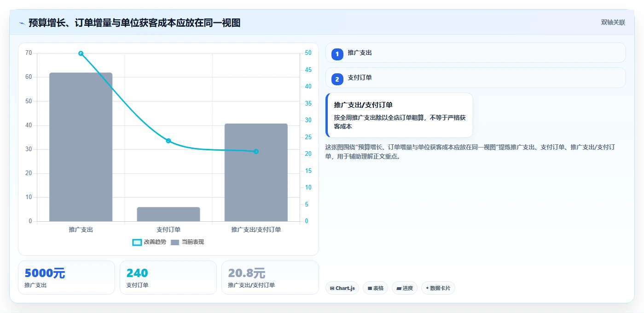644x313 pixels.
Task: Click the table icon in 表格 tag
Action: click(x=370, y=289)
